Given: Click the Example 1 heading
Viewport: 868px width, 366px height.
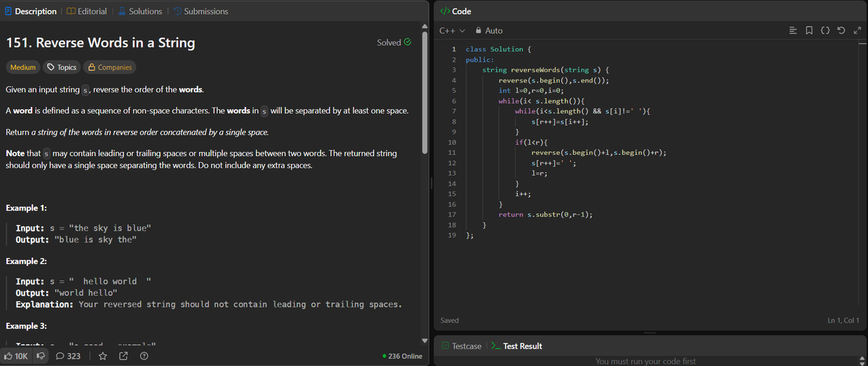Looking at the screenshot, I should pos(26,208).
